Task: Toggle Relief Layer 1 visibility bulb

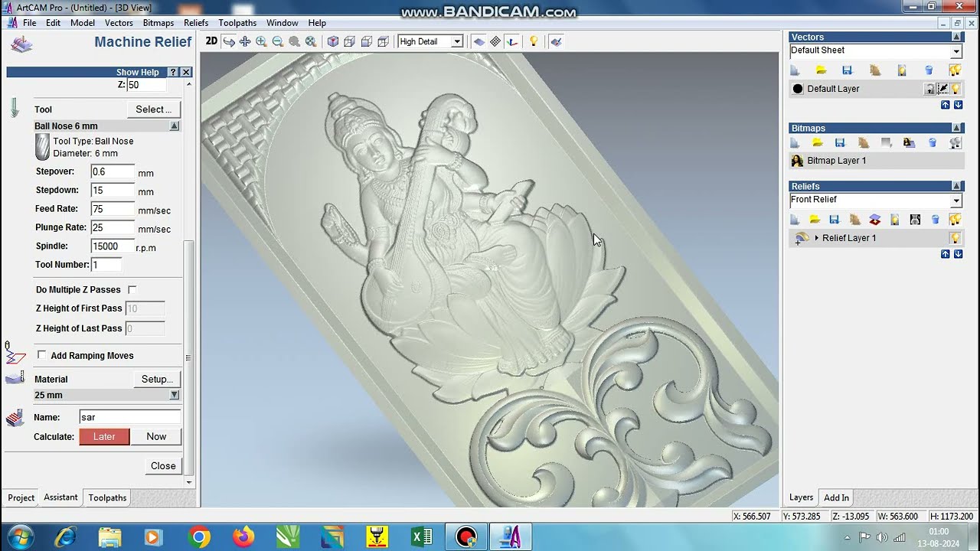Action: click(x=955, y=238)
